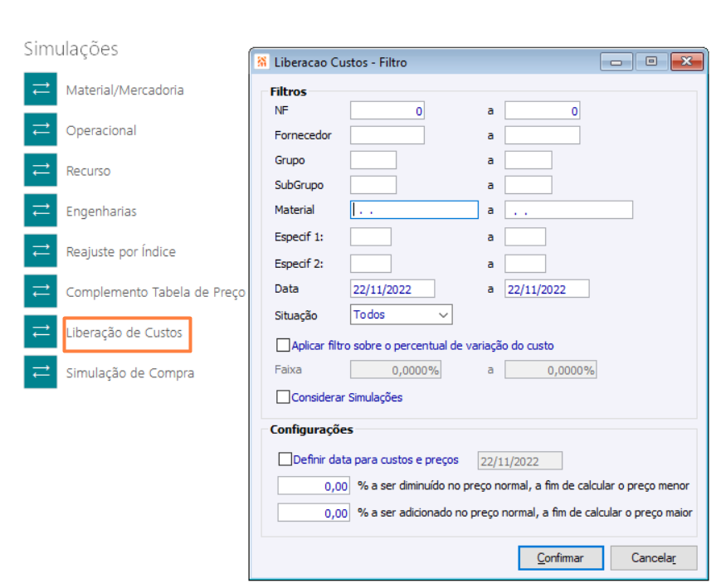
Task: Click the starting Especif 1 field
Action: [371, 237]
